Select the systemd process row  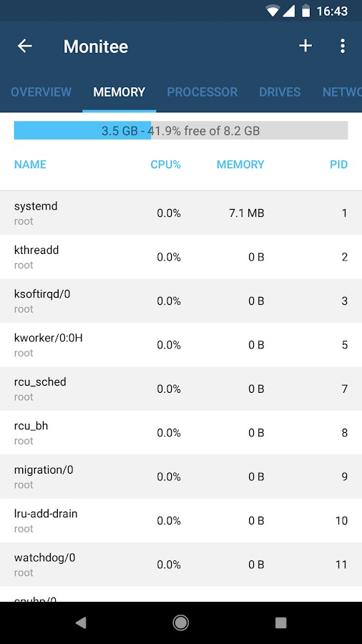tap(181, 213)
